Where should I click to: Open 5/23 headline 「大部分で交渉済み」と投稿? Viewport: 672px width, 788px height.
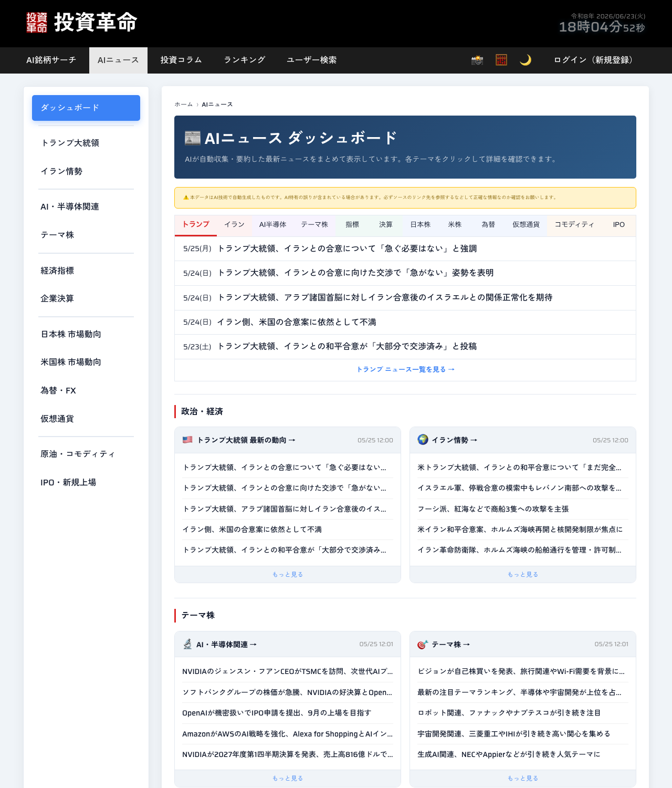tap(405, 347)
